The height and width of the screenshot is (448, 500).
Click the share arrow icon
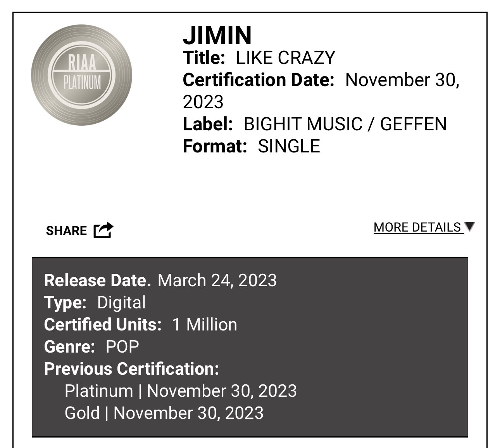coord(103,230)
